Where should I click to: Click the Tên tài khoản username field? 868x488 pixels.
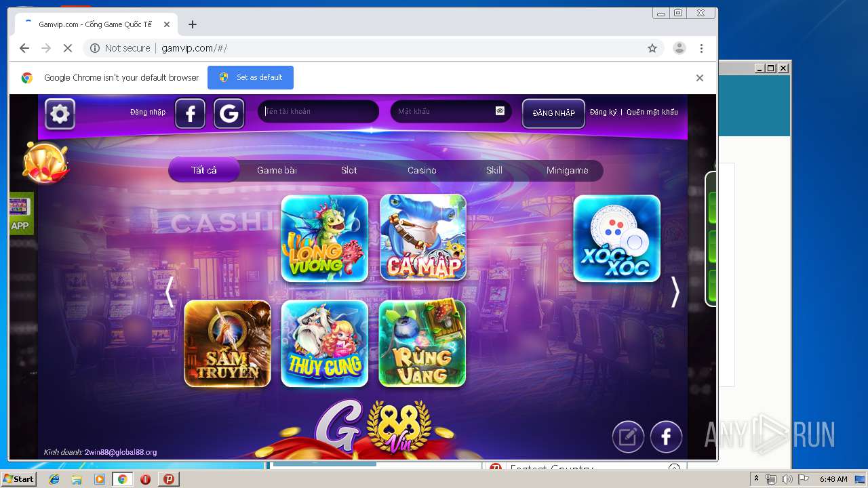pos(318,111)
